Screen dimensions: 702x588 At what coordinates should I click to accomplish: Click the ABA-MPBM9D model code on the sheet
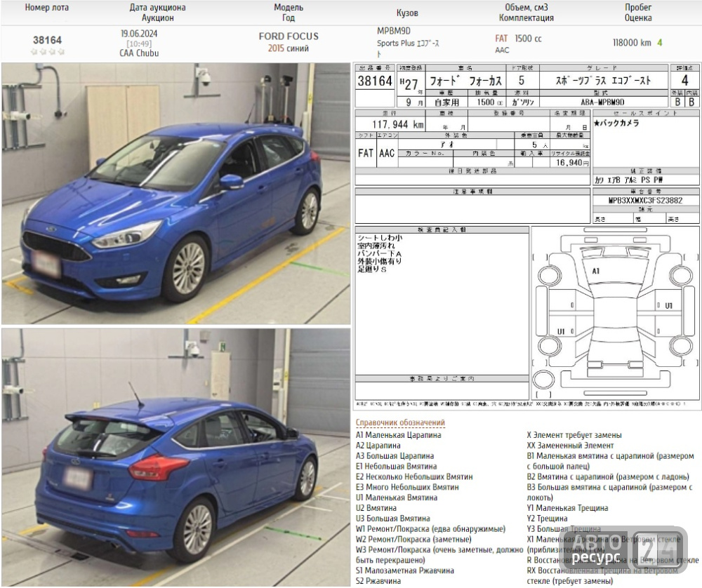(602, 102)
